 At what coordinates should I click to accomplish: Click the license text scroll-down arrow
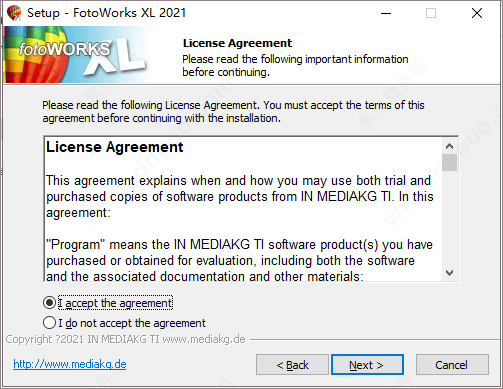click(x=449, y=273)
